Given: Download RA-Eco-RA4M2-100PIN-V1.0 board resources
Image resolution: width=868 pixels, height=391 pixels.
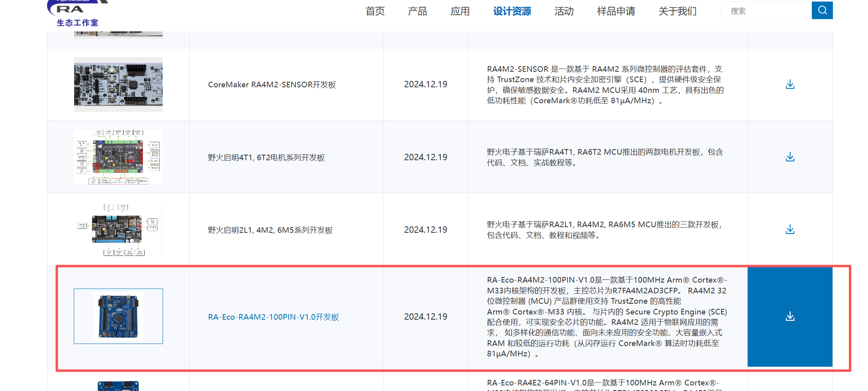Looking at the screenshot, I should tap(790, 316).
